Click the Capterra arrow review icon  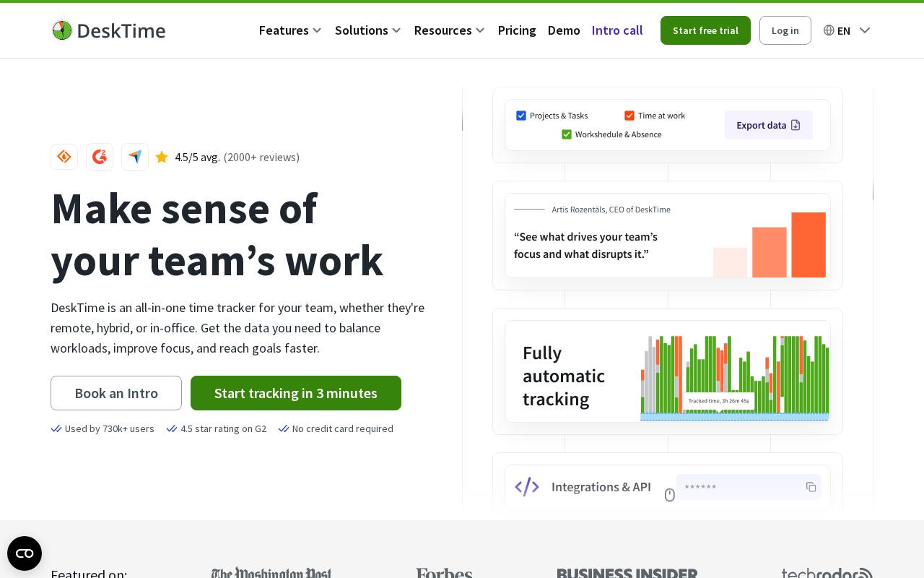135,157
